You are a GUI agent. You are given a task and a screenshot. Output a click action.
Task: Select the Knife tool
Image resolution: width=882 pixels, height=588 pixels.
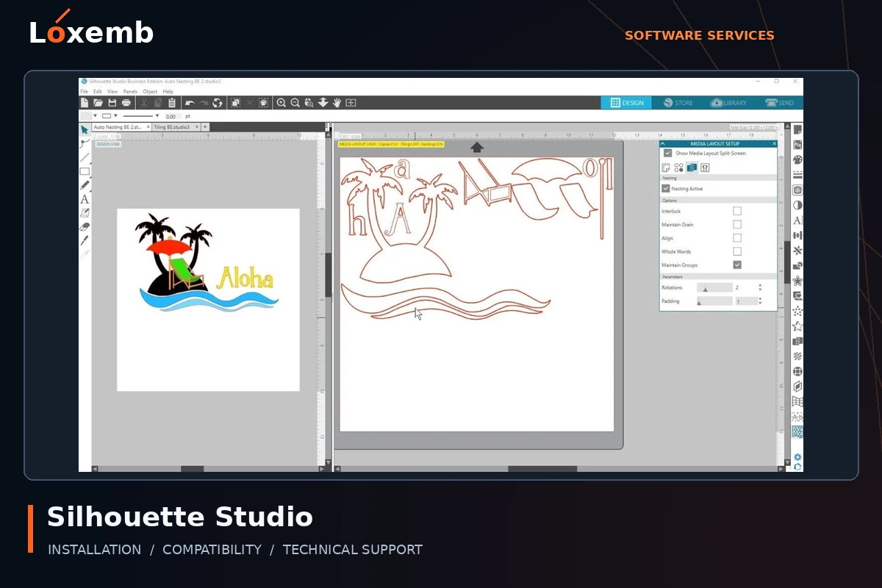click(x=85, y=240)
